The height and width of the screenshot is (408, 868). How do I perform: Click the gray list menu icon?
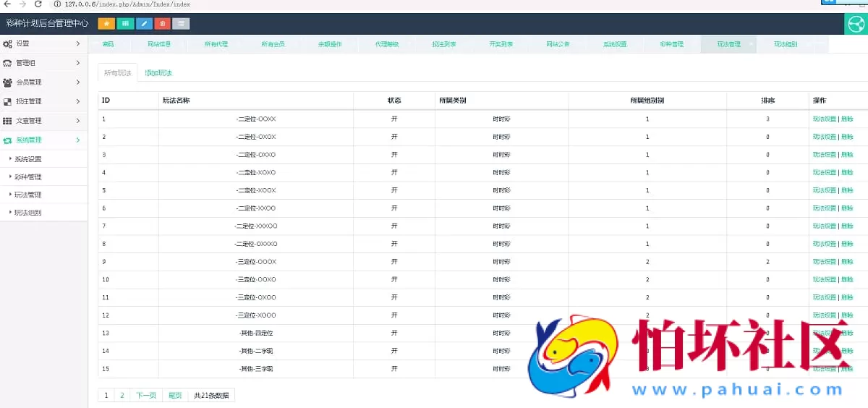[x=182, y=23]
